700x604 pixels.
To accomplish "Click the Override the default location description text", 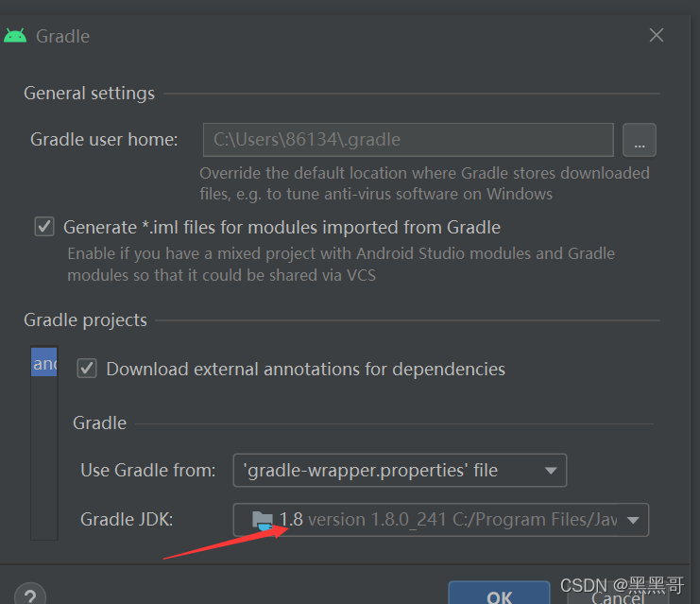I will pos(424,183).
